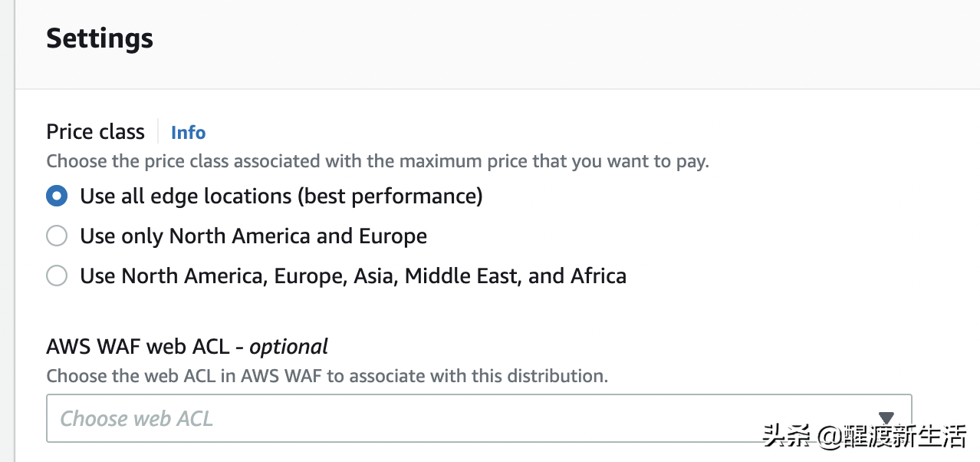The width and height of the screenshot is (980, 462).
Task: Click the price class maximum-price description text
Action: tap(377, 162)
